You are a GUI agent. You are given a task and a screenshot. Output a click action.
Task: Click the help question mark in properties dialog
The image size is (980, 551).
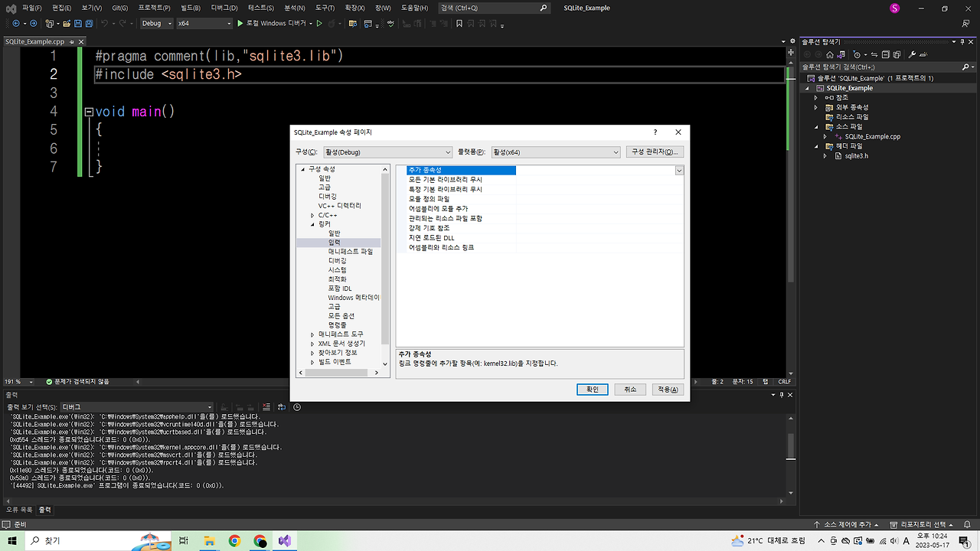655,132
